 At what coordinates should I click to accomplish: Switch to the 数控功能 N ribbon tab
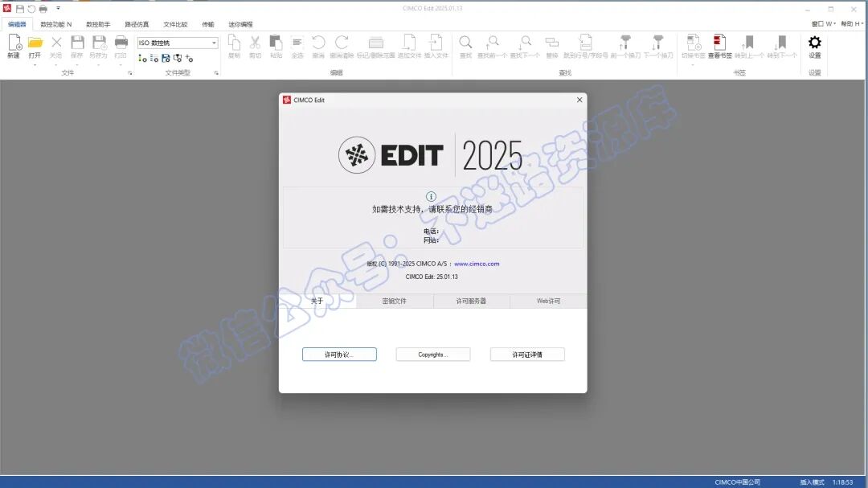click(56, 24)
